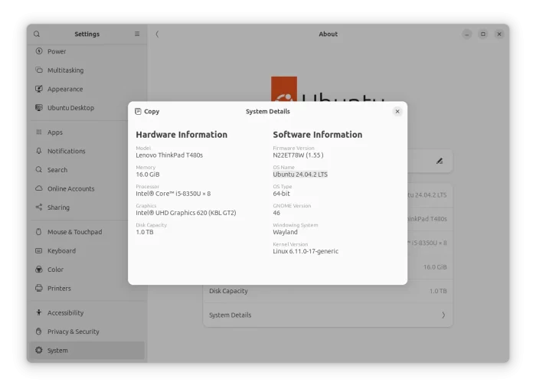Viewport: 536px width, 392px height.
Task: Click the Accessibility icon in sidebar
Action: tap(39, 312)
